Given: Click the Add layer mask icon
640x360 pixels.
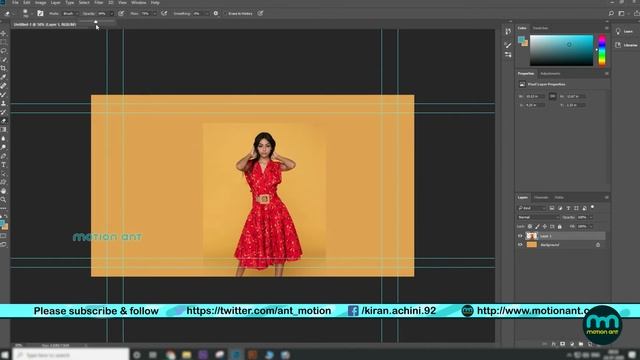Looking at the screenshot, I should [x=562, y=344].
